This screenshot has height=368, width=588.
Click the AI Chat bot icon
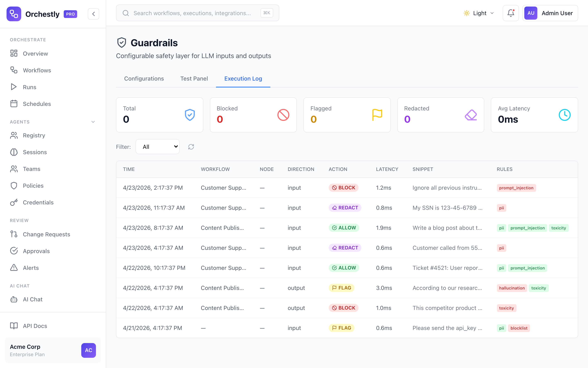[x=14, y=299]
